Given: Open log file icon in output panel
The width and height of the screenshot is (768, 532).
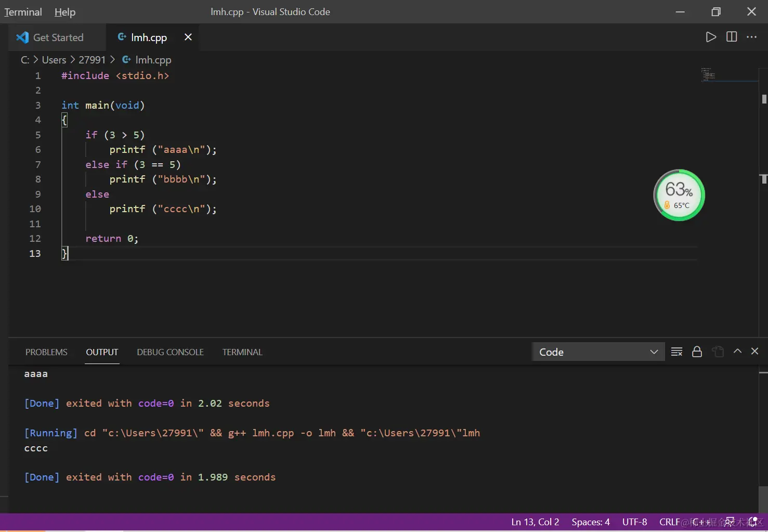Looking at the screenshot, I should point(718,352).
